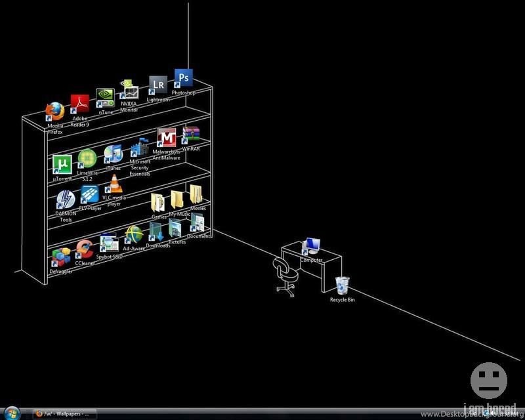Select the DAEMON Tools icon
The image size is (525, 420).
pos(66,199)
